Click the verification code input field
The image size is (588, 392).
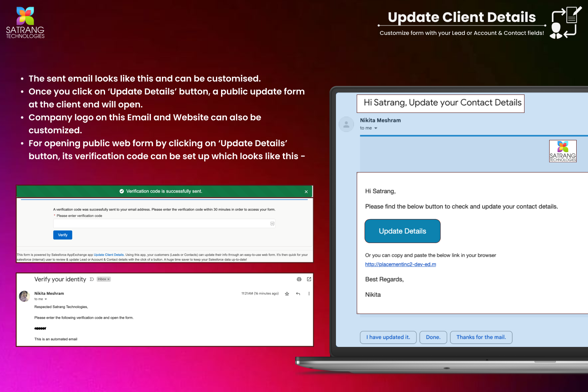pos(164,223)
